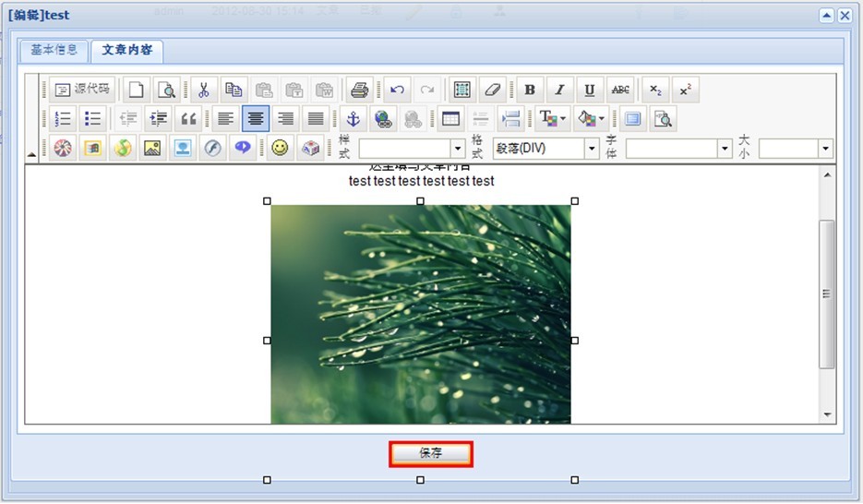Click the Insert Image picture icon
The width and height of the screenshot is (863, 504).
(152, 148)
